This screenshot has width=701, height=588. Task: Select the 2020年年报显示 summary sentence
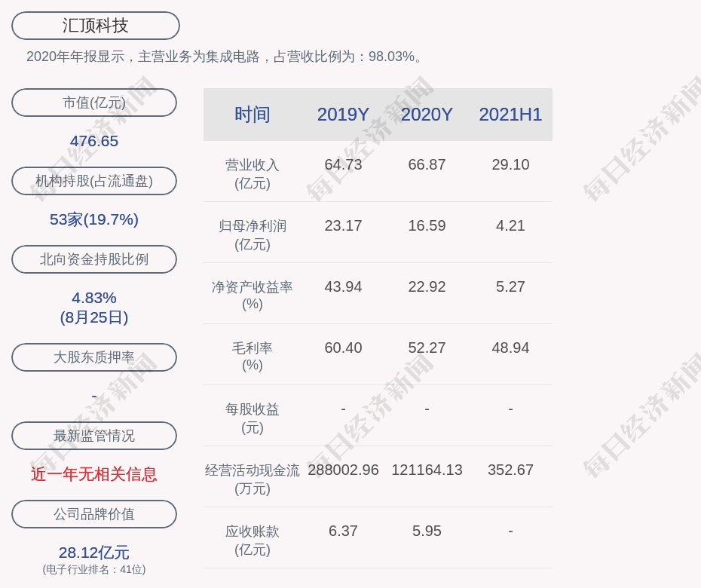click(224, 57)
